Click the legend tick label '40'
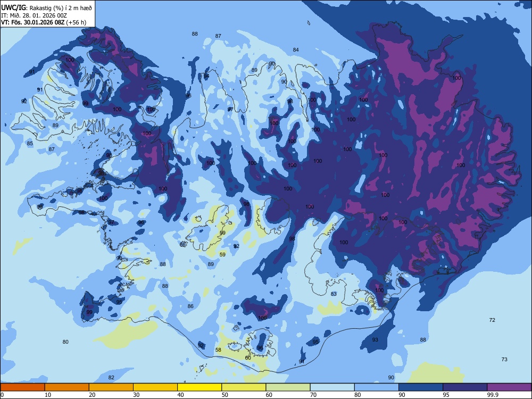The width and height of the screenshot is (532, 399). coord(180,395)
